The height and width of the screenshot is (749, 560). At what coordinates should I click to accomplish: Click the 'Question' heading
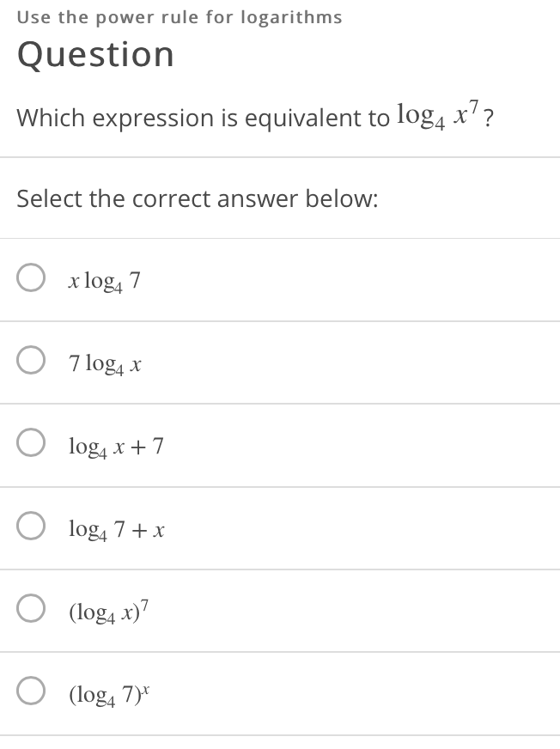coord(95,55)
